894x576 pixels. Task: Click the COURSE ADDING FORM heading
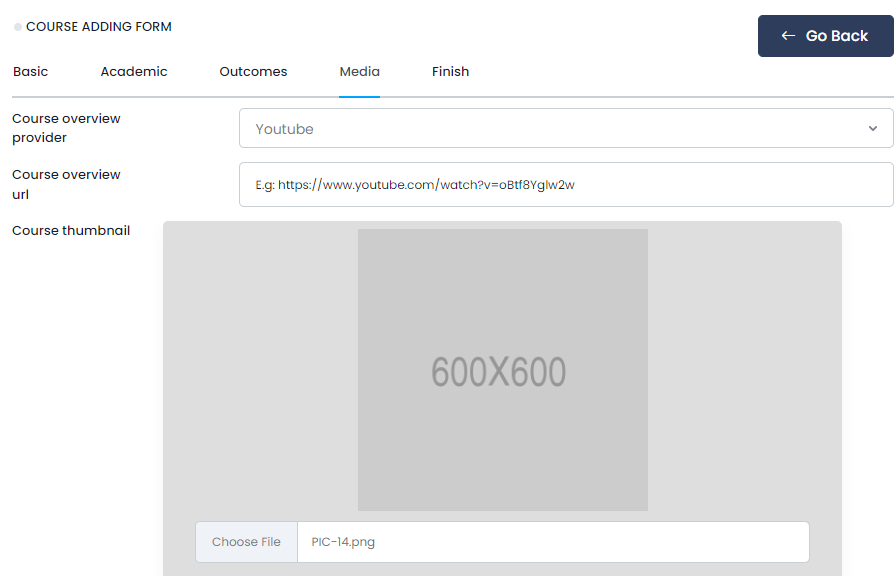coord(98,27)
